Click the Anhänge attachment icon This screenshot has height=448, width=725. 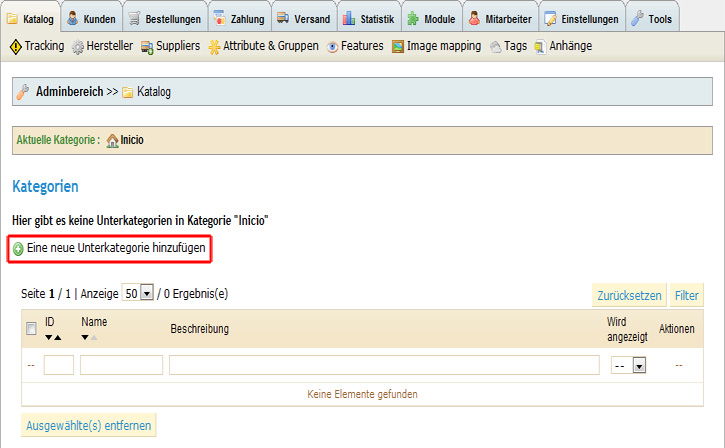pyautogui.click(x=540, y=47)
